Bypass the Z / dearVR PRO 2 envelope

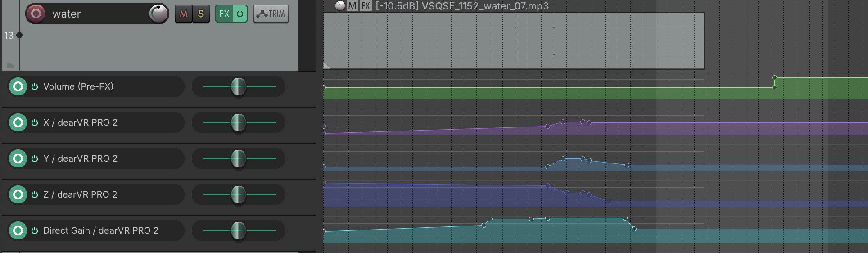pyautogui.click(x=35, y=194)
